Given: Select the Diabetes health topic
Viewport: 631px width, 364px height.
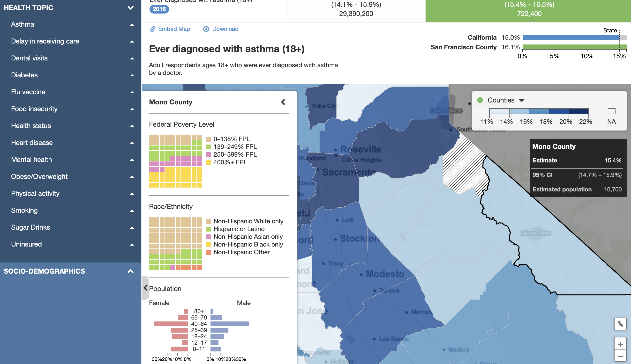Looking at the screenshot, I should coord(24,75).
